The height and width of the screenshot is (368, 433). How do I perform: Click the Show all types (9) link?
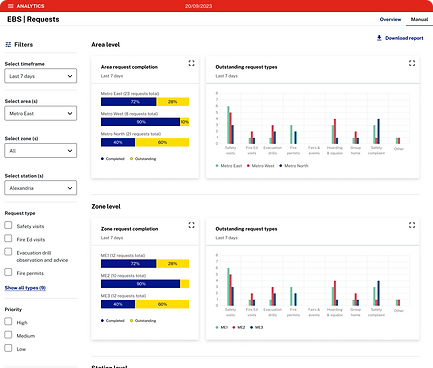25,288
